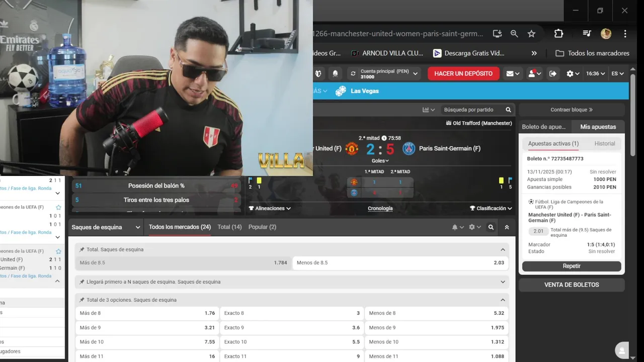This screenshot has width=644, height=362.
Task: Open the Goles scoreboard dropdown
Action: (380, 161)
